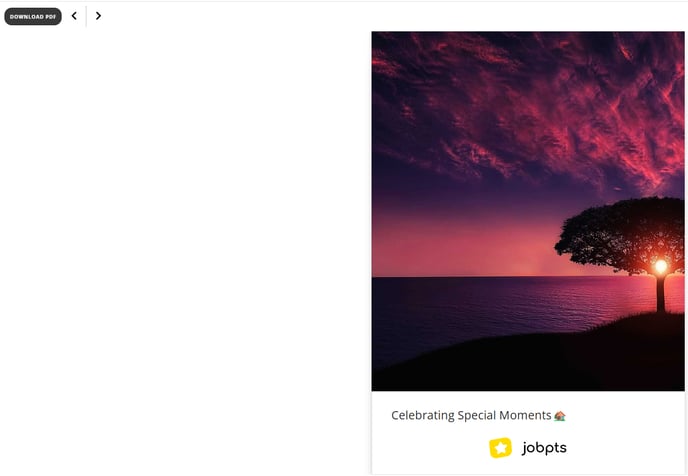The image size is (688, 476).
Task: Click the word Celebrating in the caption
Action: click(x=423, y=415)
